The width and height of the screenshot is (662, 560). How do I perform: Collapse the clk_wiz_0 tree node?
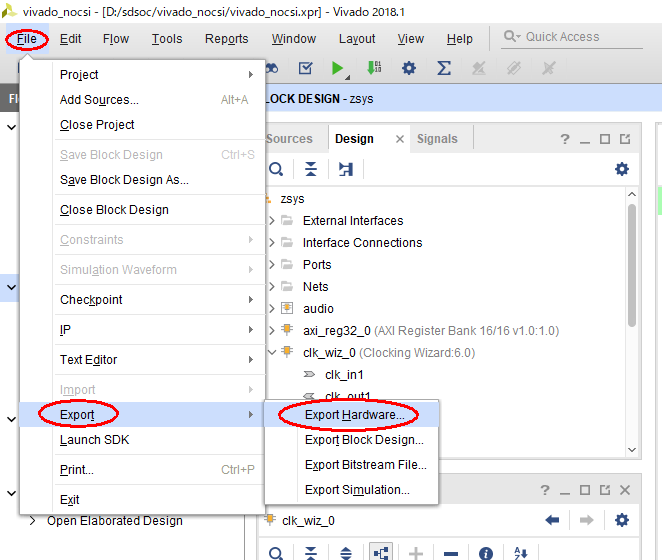[x=271, y=353]
